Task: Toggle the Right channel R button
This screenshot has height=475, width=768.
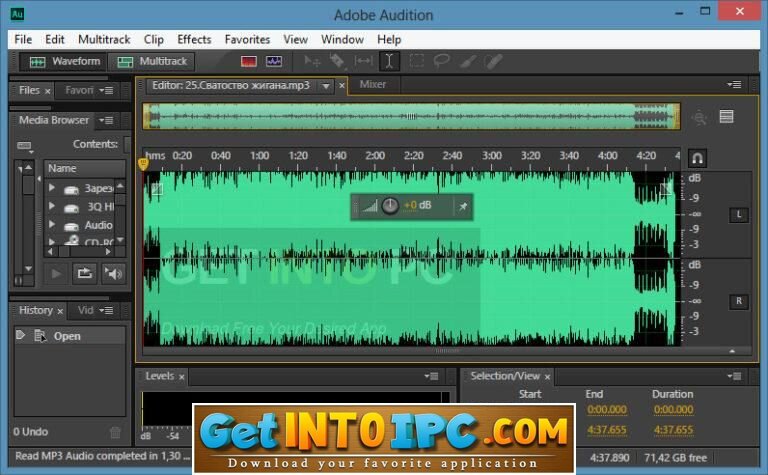Action: tap(739, 301)
